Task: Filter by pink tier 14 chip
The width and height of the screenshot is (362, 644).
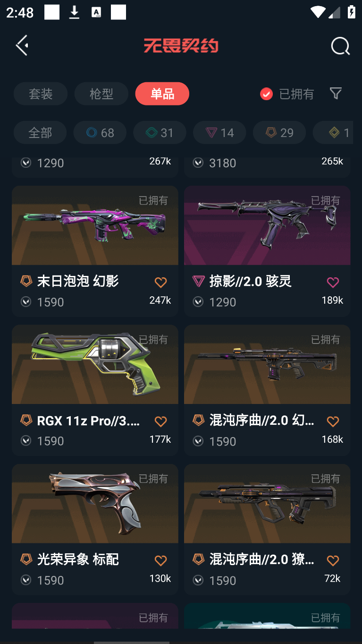Action: [220, 133]
